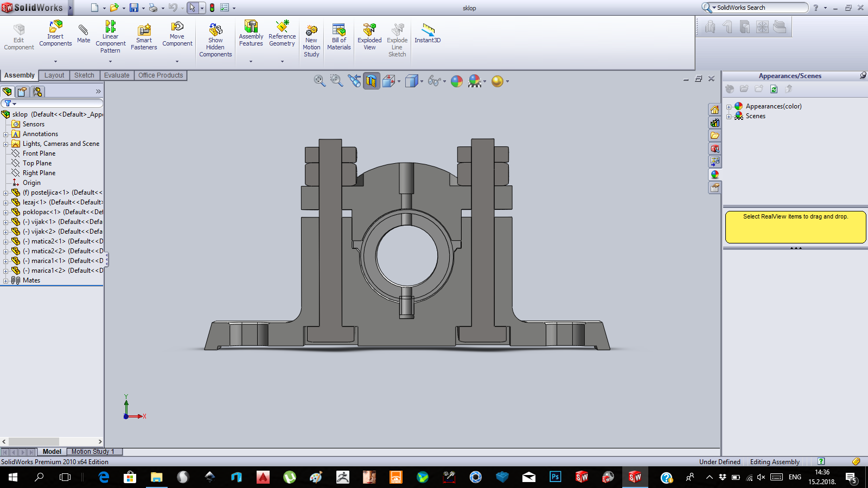Expand the Appearances(color) tree node
Image resolution: width=868 pixels, height=488 pixels.
point(729,107)
